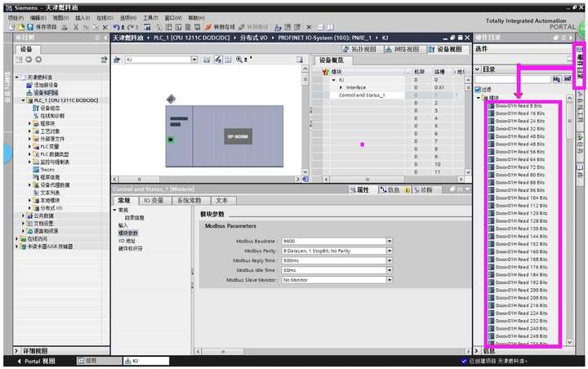The width and height of the screenshot is (588, 369).
Task: Open the Online (在线) menu
Action: pos(105,18)
